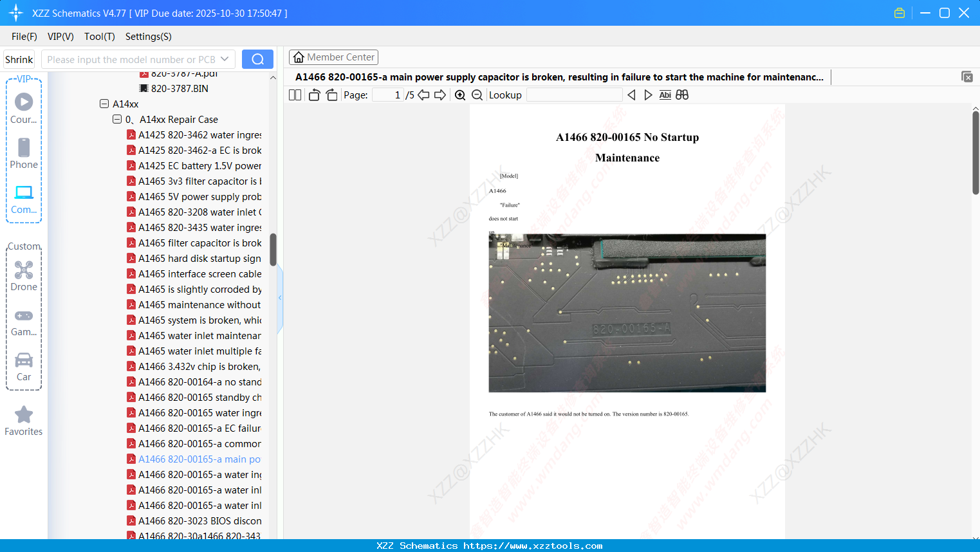
Task: Click the Shrink button
Action: (19, 59)
